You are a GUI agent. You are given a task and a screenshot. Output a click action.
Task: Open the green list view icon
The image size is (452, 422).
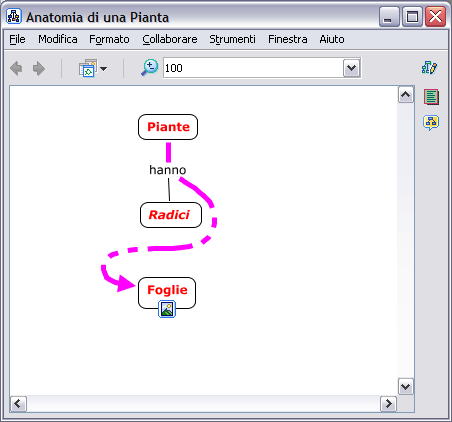431,97
